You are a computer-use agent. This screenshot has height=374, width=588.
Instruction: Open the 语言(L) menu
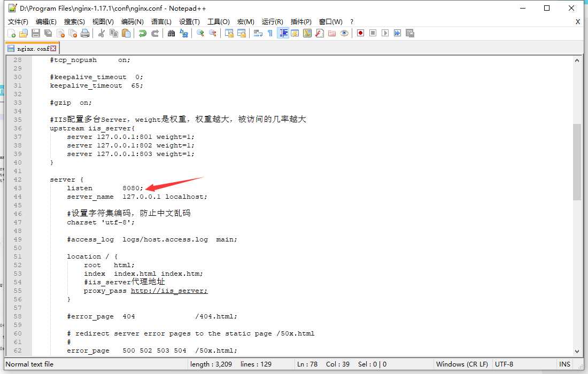point(161,22)
